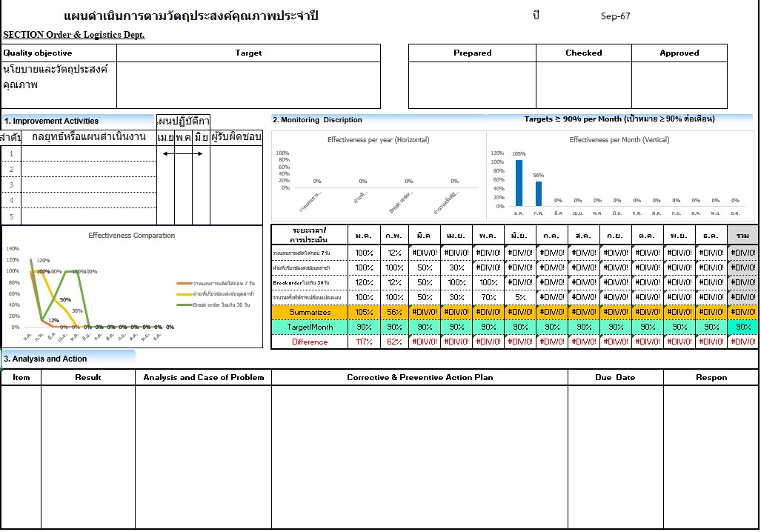Select the 'SECTION Order & Logistics Dept.' heading
The image size is (761, 532).
74,35
